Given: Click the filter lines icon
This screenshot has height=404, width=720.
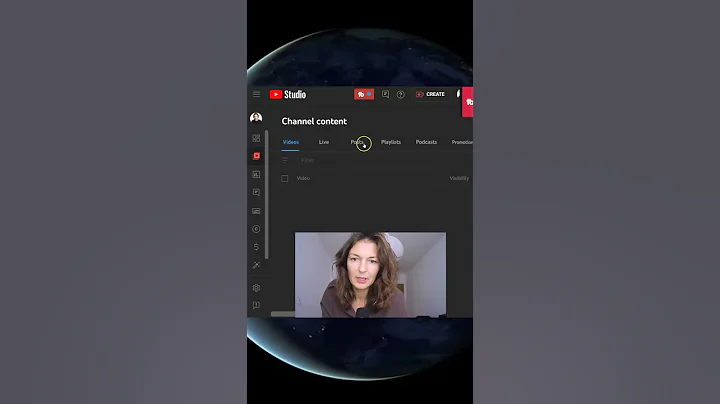Looking at the screenshot, I should click(285, 160).
